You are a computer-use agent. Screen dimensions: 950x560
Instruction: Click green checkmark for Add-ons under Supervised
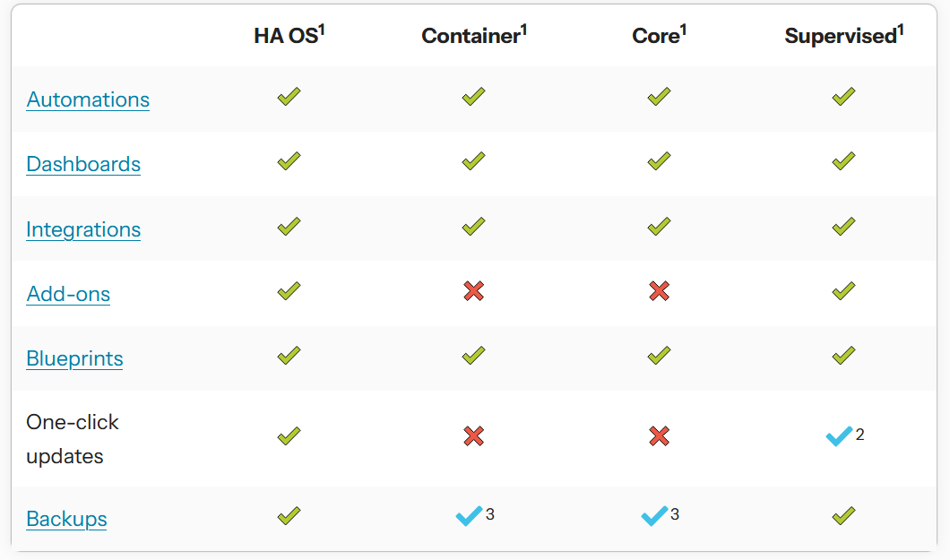click(x=843, y=290)
